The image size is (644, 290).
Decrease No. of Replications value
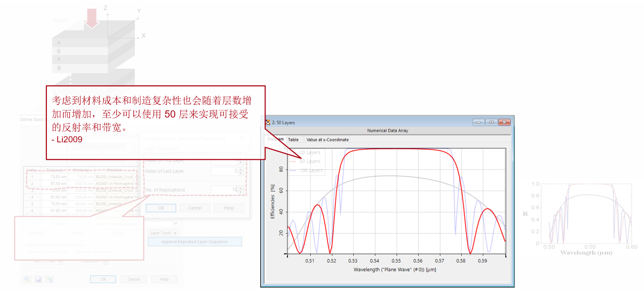pyautogui.click(x=241, y=192)
